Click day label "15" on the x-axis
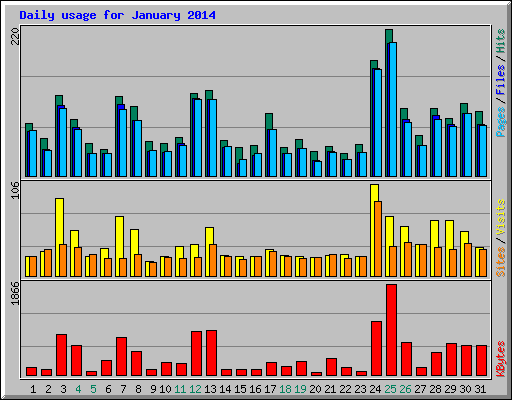Screen dimensions: 512x400 (x=240, y=389)
